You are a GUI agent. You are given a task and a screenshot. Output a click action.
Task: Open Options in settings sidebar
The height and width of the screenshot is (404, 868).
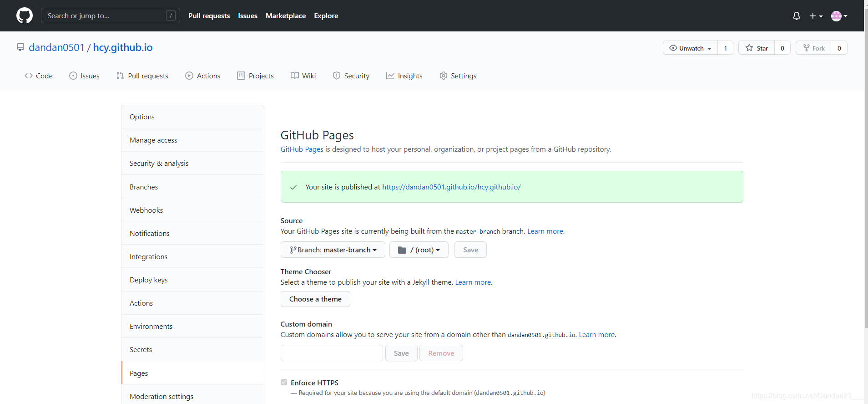pyautogui.click(x=192, y=117)
